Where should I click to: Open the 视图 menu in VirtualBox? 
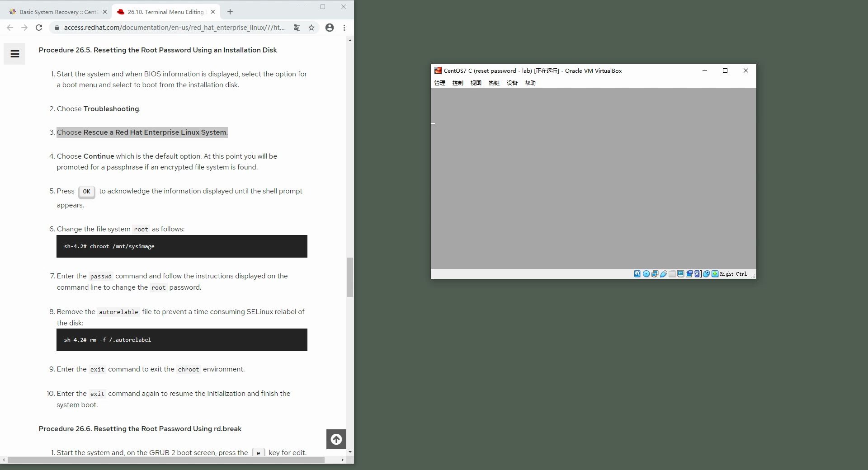tap(476, 83)
